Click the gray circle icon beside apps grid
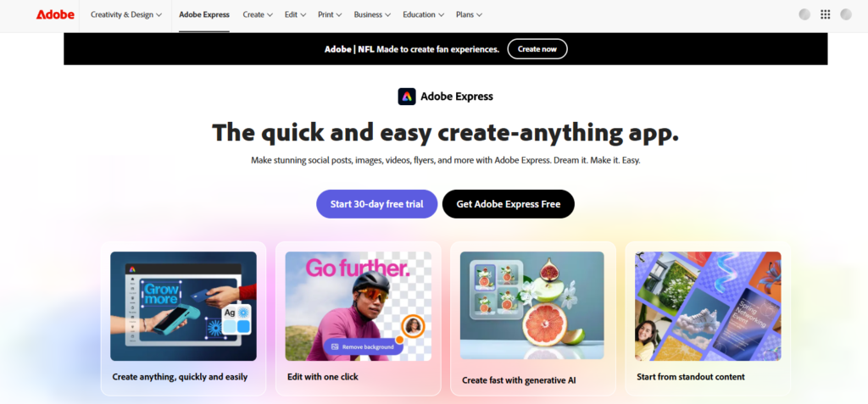This screenshot has width=868, height=404. pos(805,15)
